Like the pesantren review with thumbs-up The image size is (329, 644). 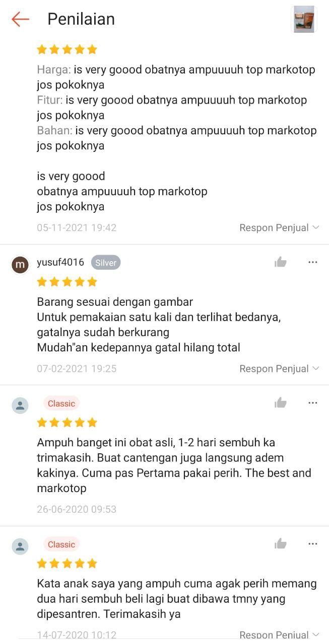281,543
